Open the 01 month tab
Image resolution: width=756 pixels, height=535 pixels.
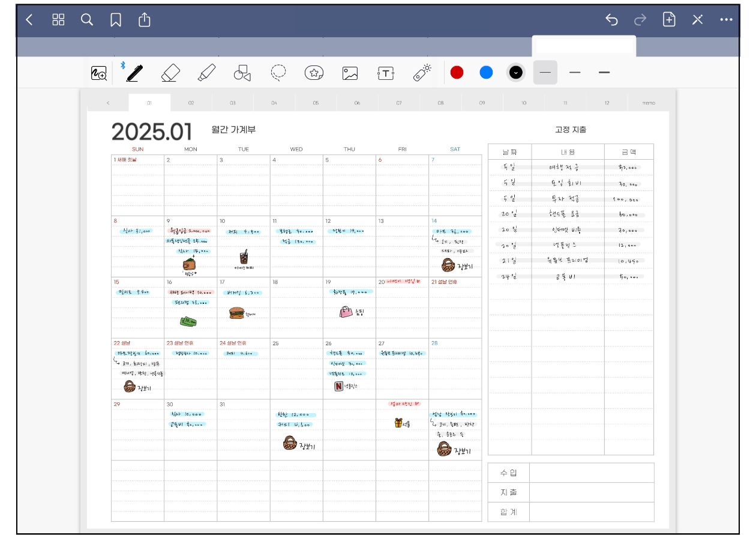point(149,103)
